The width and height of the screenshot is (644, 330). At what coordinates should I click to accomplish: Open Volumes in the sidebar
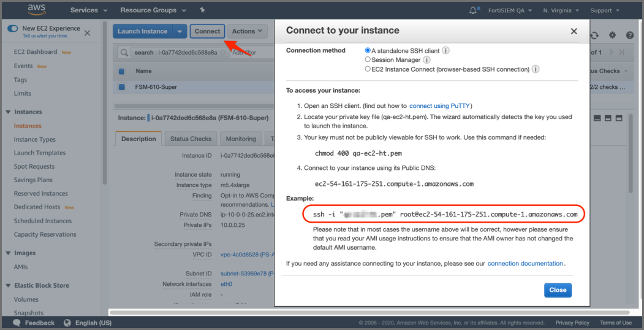26,299
